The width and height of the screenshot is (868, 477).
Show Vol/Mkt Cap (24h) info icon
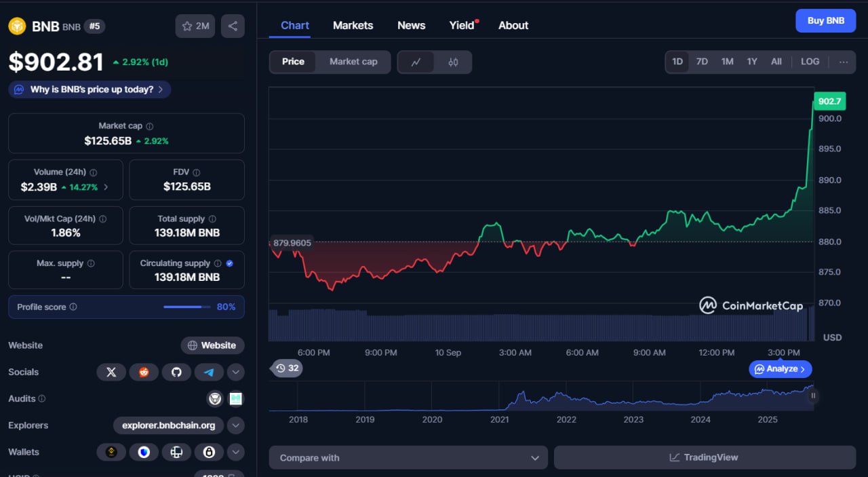tap(103, 219)
